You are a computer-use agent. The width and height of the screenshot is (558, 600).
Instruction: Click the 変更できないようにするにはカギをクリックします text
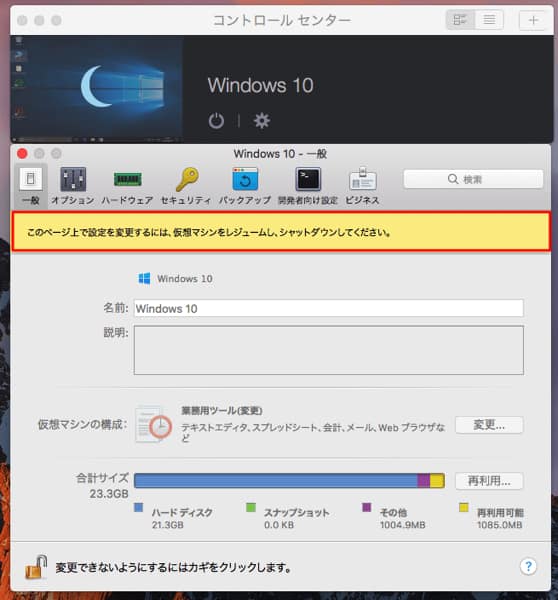pos(173,567)
